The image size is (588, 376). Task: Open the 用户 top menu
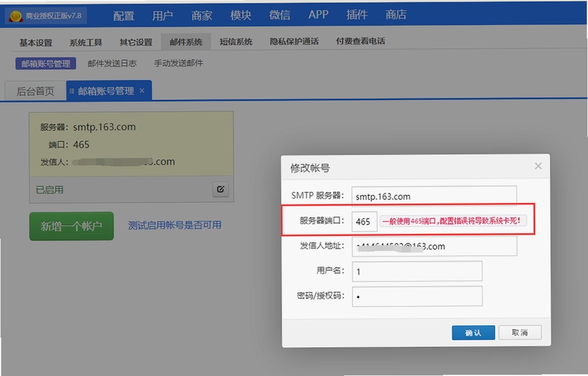(x=162, y=15)
